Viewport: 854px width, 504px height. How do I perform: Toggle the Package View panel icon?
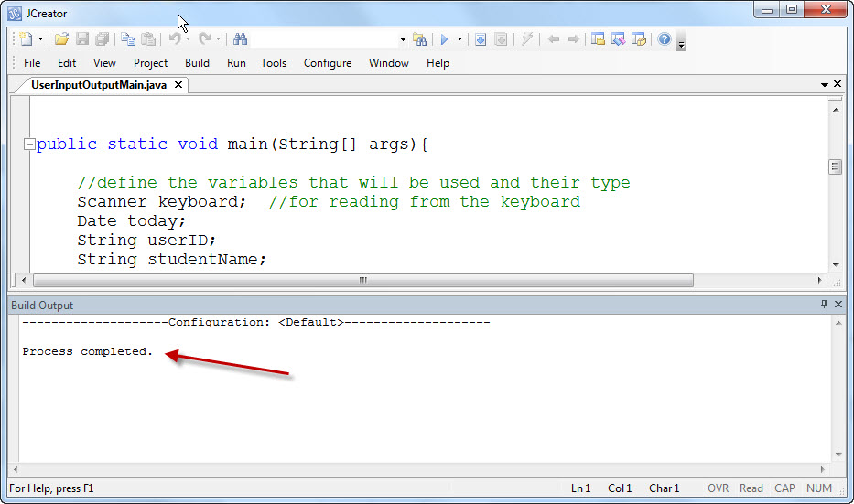click(x=639, y=39)
